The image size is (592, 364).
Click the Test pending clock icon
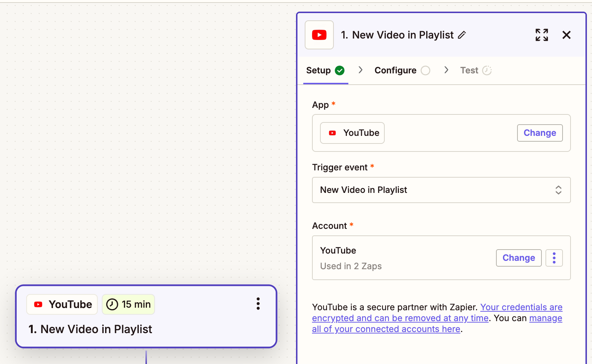pos(487,70)
